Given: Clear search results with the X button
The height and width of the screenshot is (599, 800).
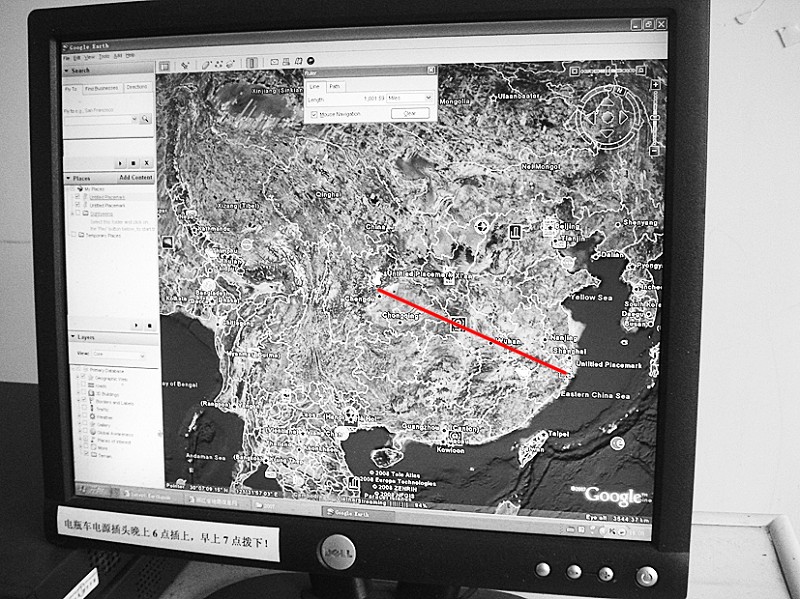Looking at the screenshot, I should point(146,163).
